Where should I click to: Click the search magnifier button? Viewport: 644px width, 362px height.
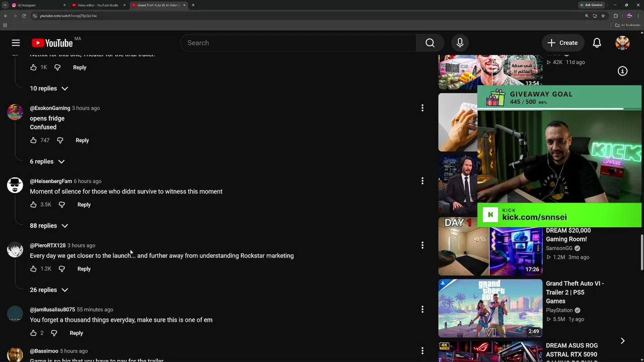430,43
